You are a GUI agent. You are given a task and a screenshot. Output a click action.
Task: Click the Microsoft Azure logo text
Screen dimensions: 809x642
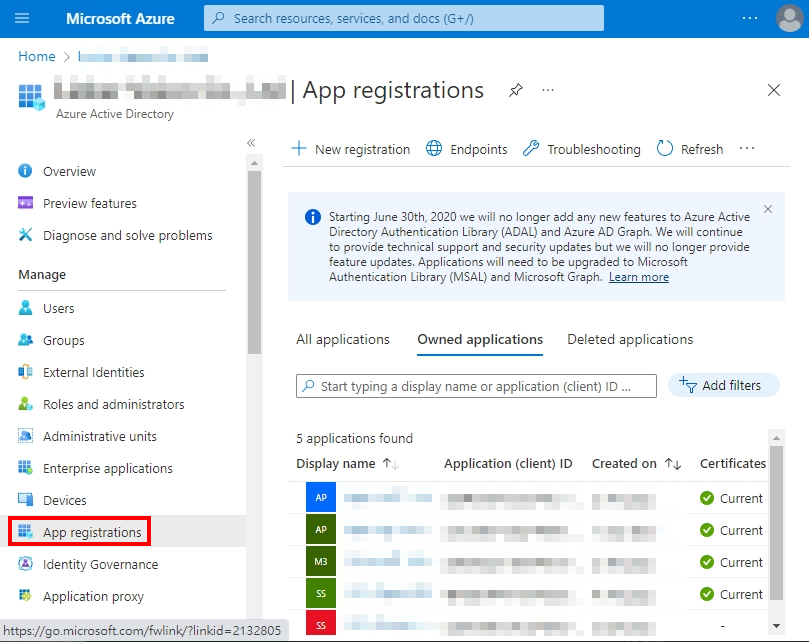[120, 19]
